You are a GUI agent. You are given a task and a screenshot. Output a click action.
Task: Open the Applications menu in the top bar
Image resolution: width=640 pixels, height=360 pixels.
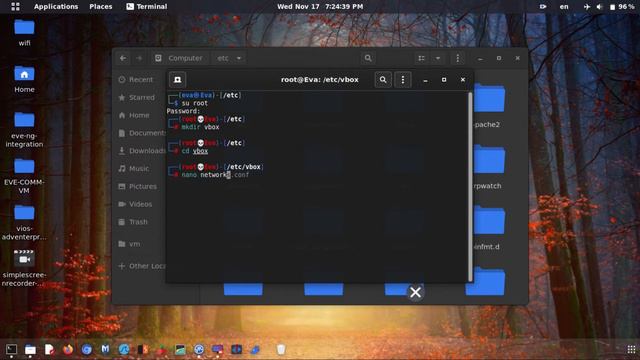pyautogui.click(x=56, y=7)
